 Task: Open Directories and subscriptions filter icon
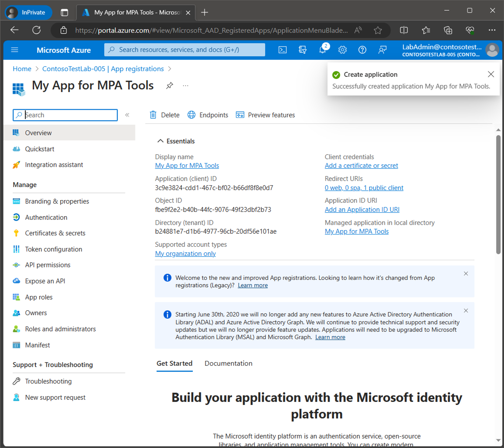point(302,50)
